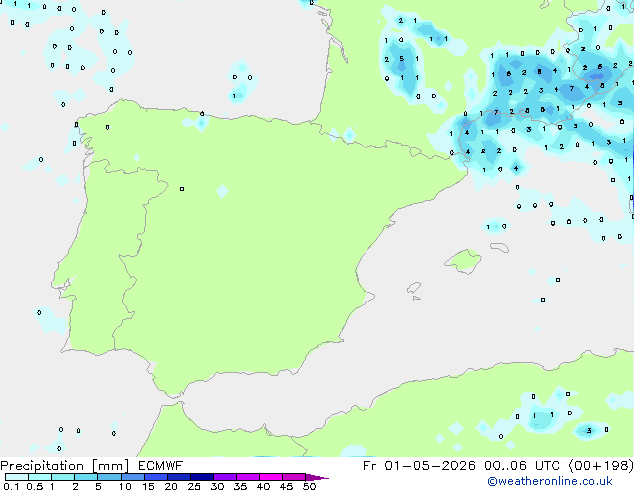Select the 2–5 mm legend color swatch
634x490 pixels.
86,477
